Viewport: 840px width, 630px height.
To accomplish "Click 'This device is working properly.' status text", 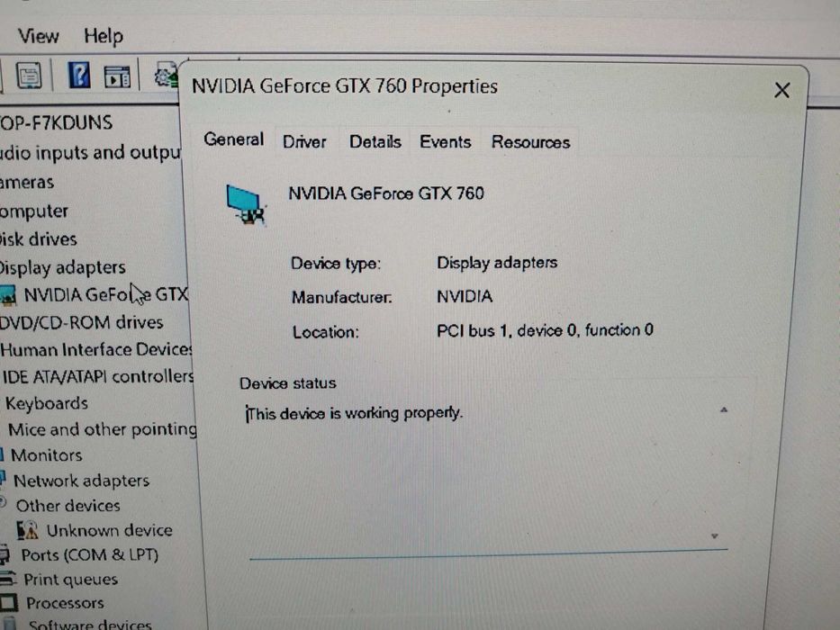I will pos(354,414).
